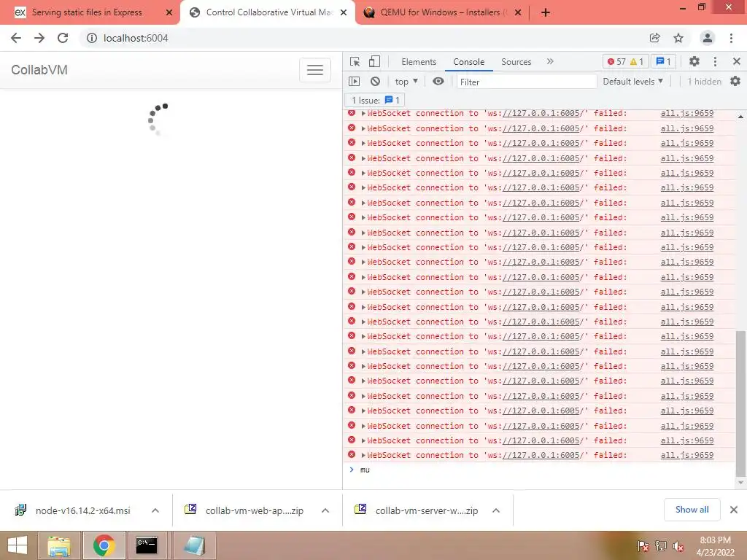The height and width of the screenshot is (560, 747).
Task: Close the DevTools panel
Action: coord(737,61)
